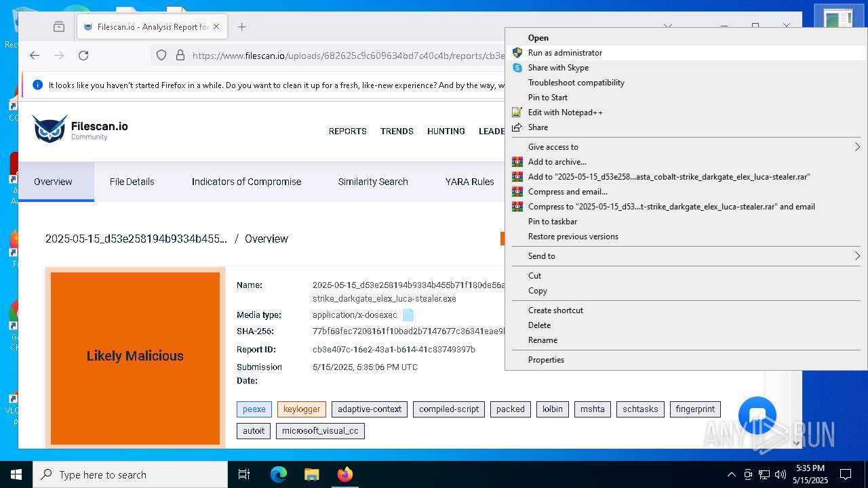
Task: Open the notifications center icon
Action: pos(846,474)
